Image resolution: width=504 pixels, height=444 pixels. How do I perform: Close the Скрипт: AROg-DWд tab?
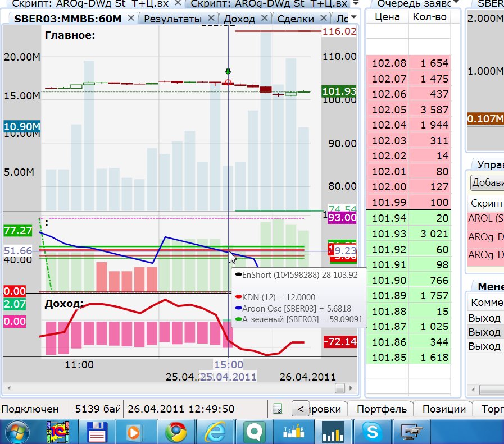tap(178, 3)
